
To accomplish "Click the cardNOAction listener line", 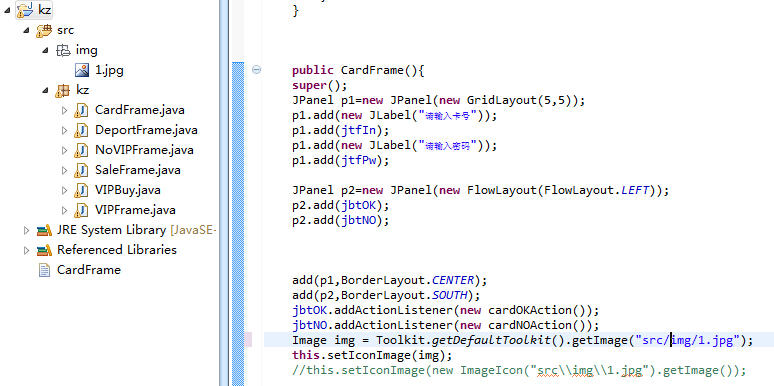I will coord(445,325).
